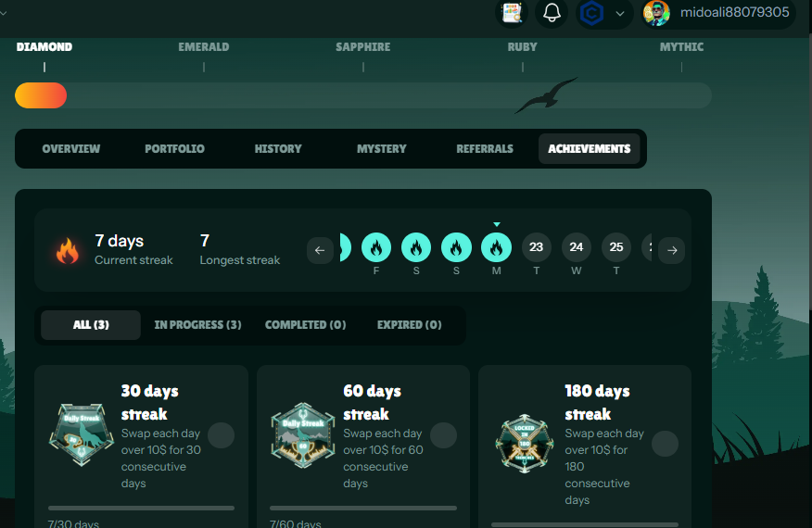This screenshot has height=528, width=812.
Task: Switch to the Portfolio tab
Action: pos(174,148)
